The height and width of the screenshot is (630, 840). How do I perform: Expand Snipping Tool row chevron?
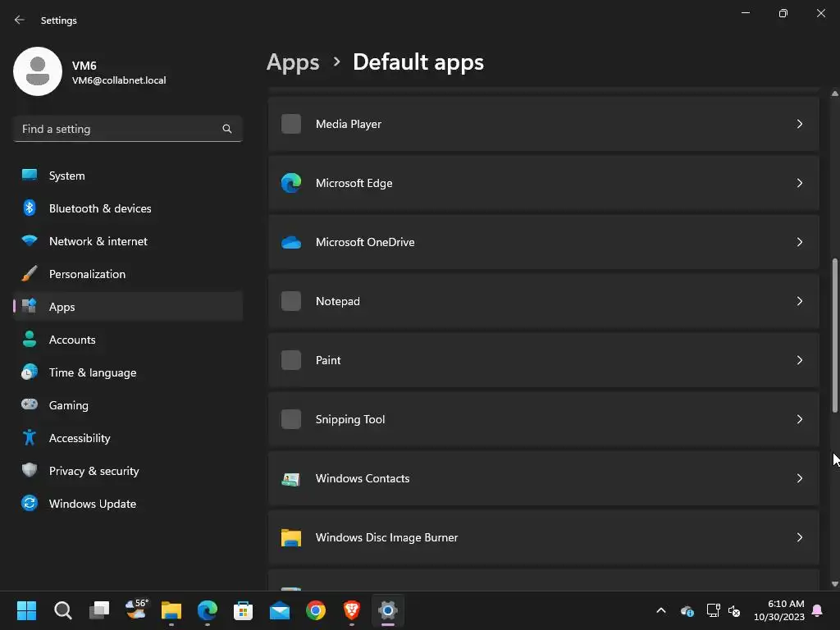(799, 419)
